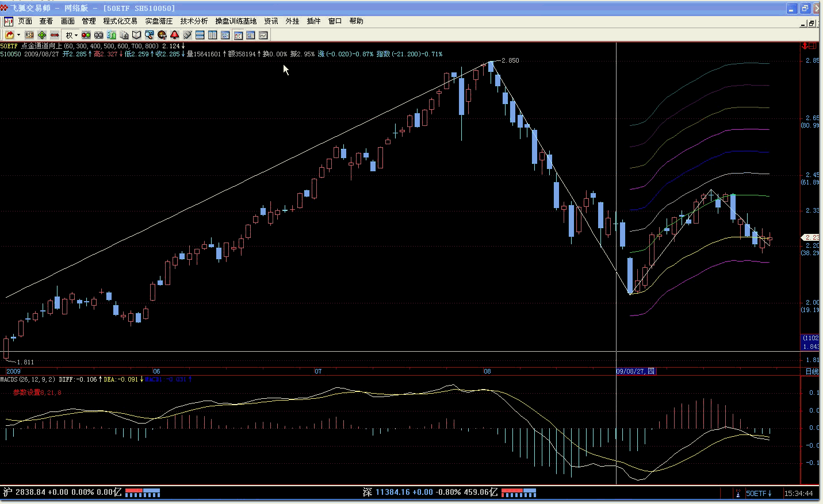The width and height of the screenshot is (823, 504).
Task: Click the RSI indicator toolbar icon
Action: [x=29, y=35]
